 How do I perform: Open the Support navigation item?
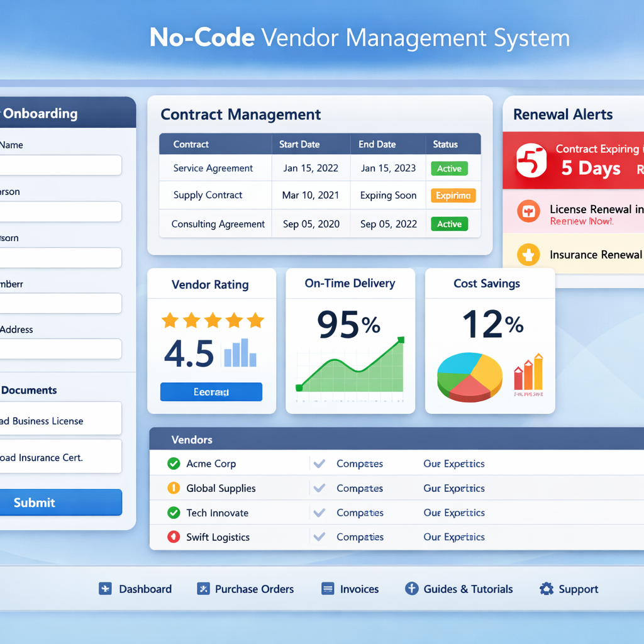pyautogui.click(x=569, y=589)
